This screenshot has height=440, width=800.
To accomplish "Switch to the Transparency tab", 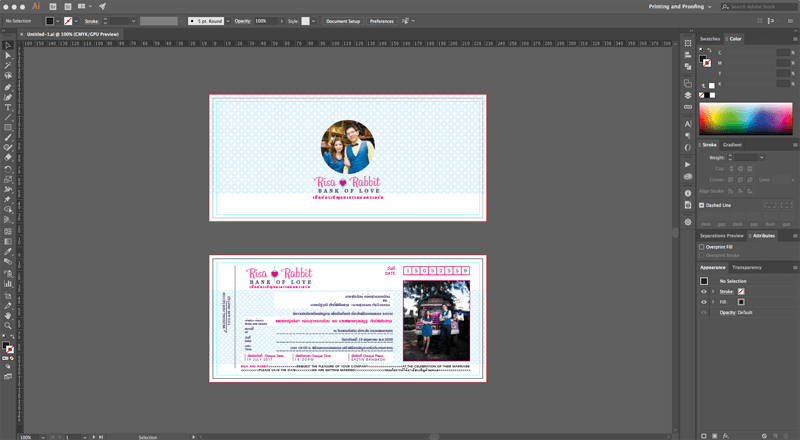I will pos(746,267).
